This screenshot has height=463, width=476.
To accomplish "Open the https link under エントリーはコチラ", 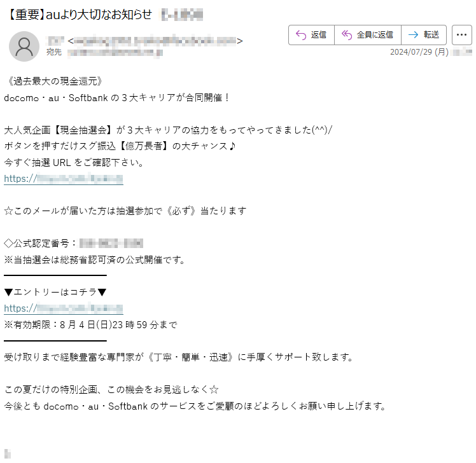I will [x=64, y=308].
